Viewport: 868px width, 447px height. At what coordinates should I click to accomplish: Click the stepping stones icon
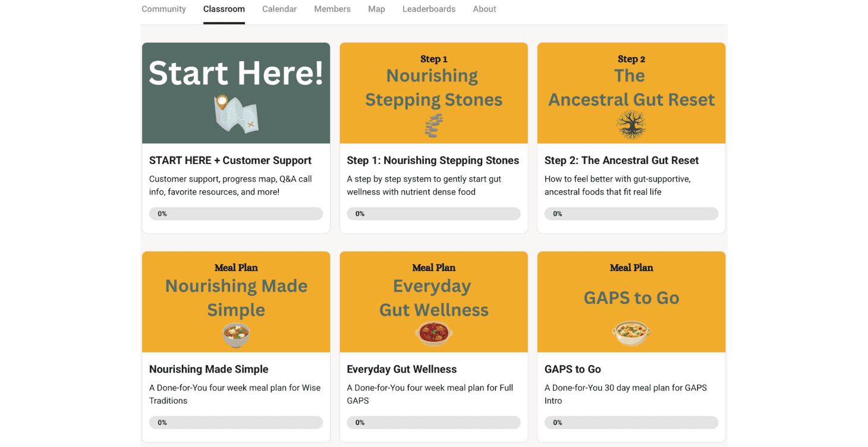point(434,125)
